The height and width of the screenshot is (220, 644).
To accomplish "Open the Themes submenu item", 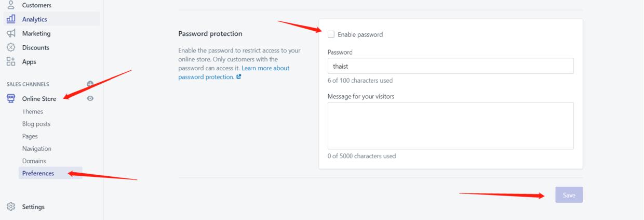I will (x=33, y=112).
